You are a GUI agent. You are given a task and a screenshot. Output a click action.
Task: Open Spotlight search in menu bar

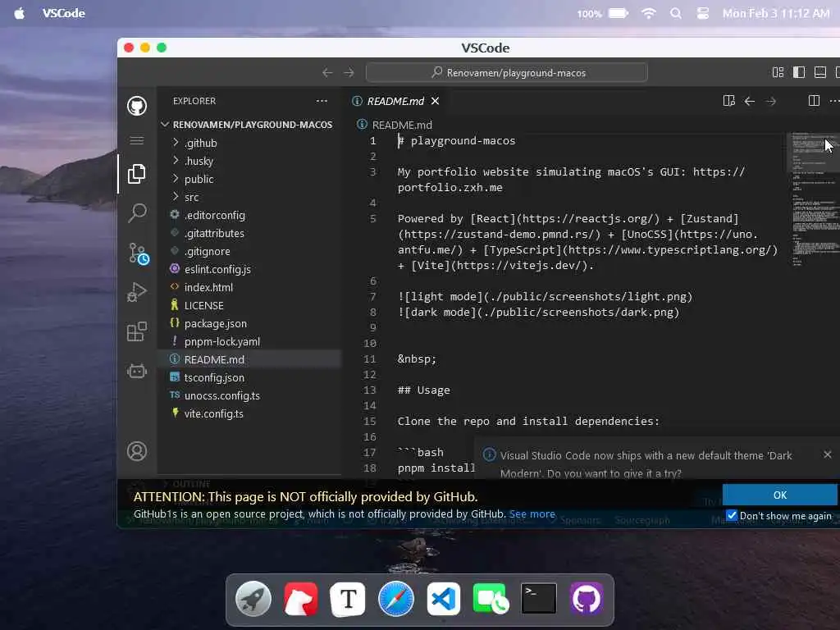click(676, 13)
